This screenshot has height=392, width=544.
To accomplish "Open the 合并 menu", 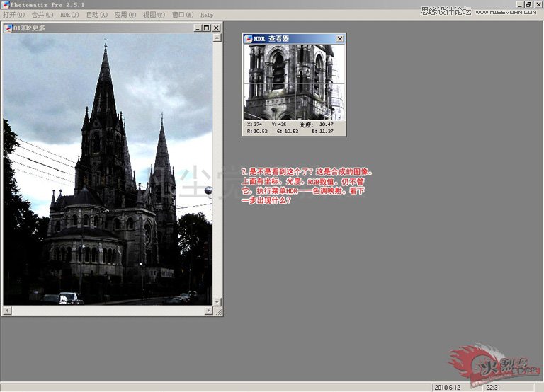I will (42, 15).
